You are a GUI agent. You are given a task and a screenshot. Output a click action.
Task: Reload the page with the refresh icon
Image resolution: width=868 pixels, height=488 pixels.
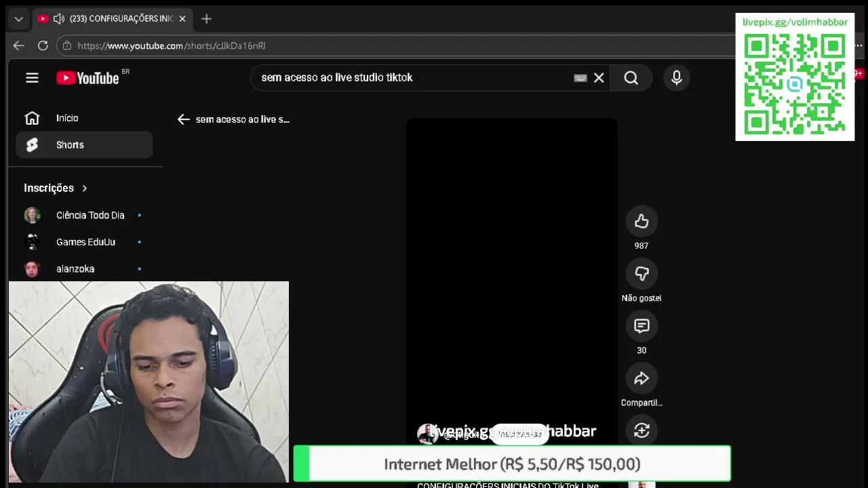click(43, 45)
